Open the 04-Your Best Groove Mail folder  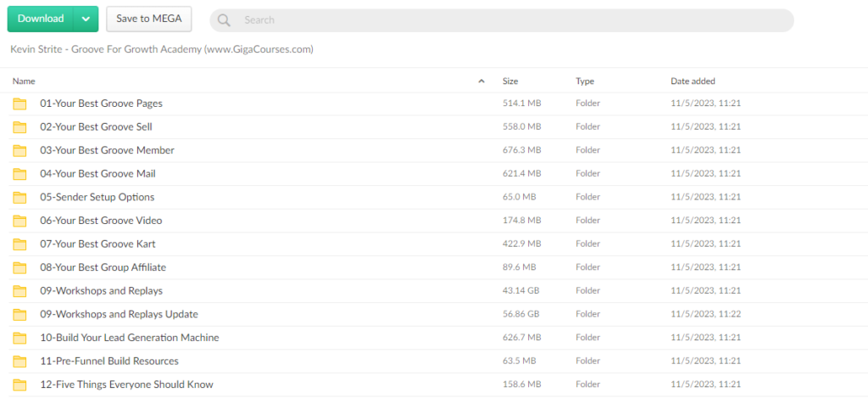pos(97,174)
